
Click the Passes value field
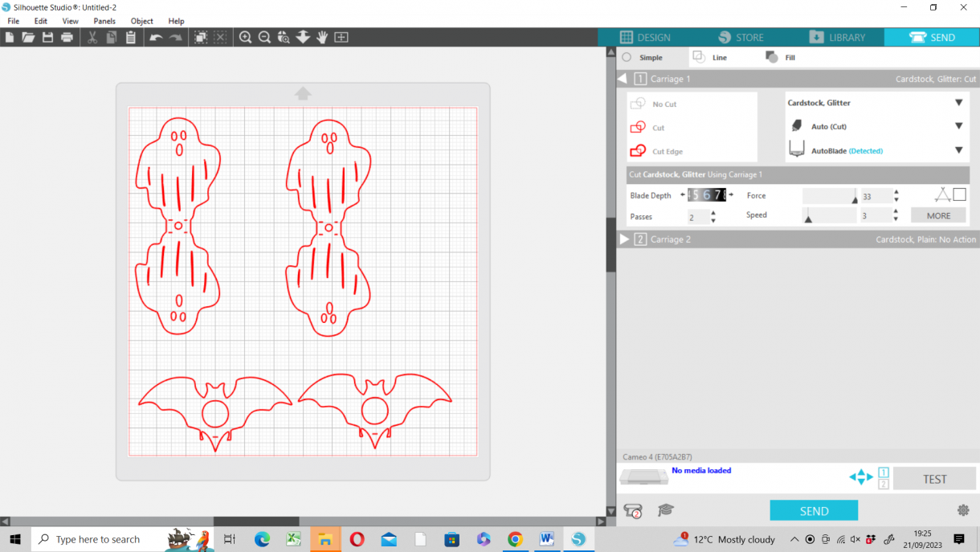pyautogui.click(x=698, y=217)
